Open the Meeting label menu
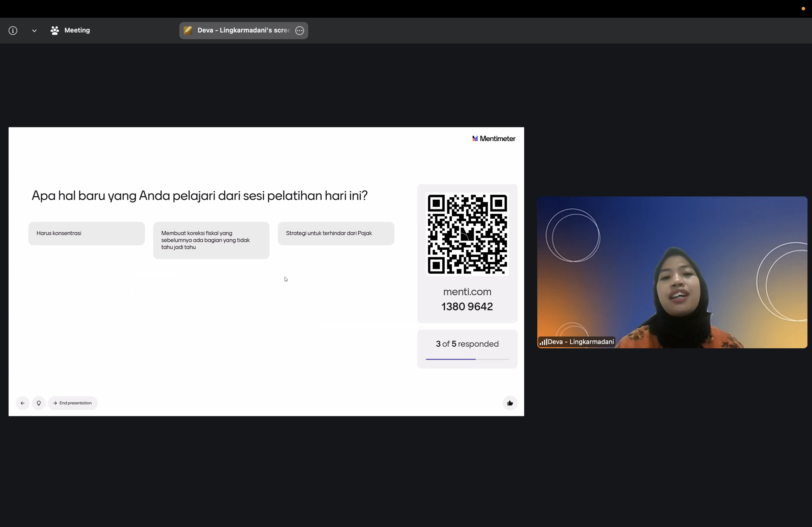 pos(77,30)
